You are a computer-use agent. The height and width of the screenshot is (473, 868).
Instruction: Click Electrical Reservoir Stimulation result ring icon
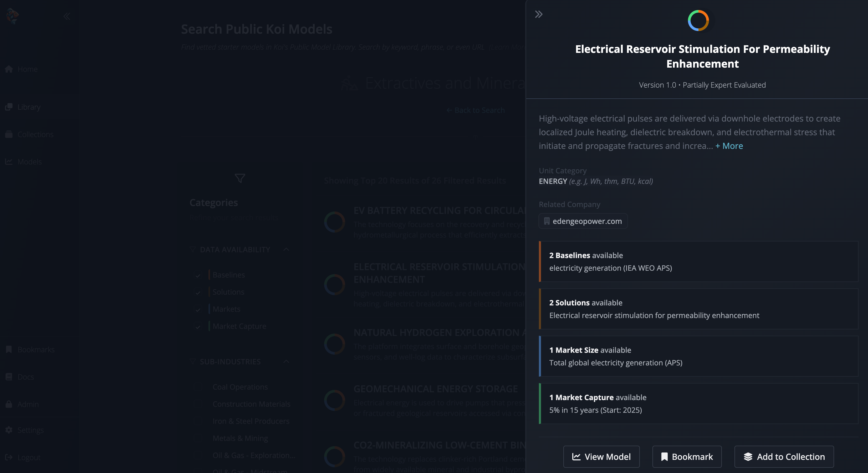click(335, 285)
